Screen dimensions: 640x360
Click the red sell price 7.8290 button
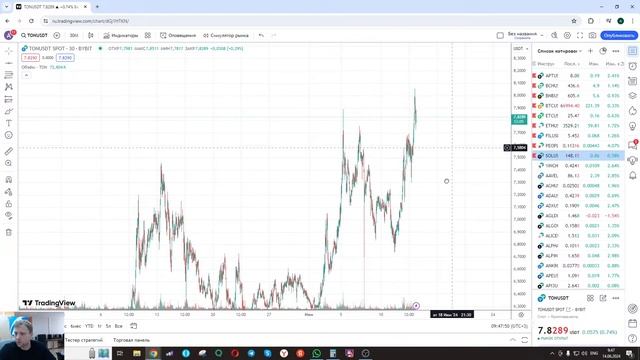tap(30, 58)
